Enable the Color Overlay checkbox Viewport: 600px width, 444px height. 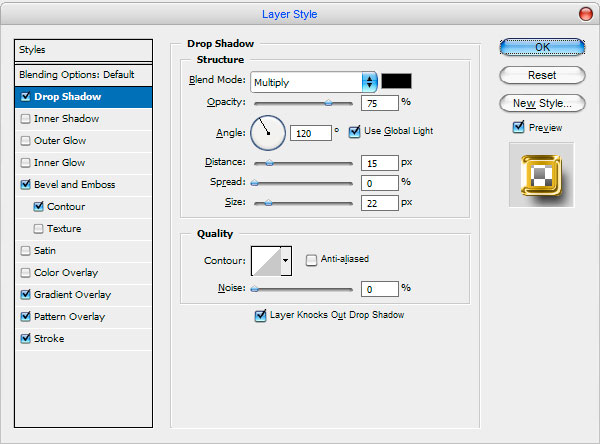coord(26,273)
